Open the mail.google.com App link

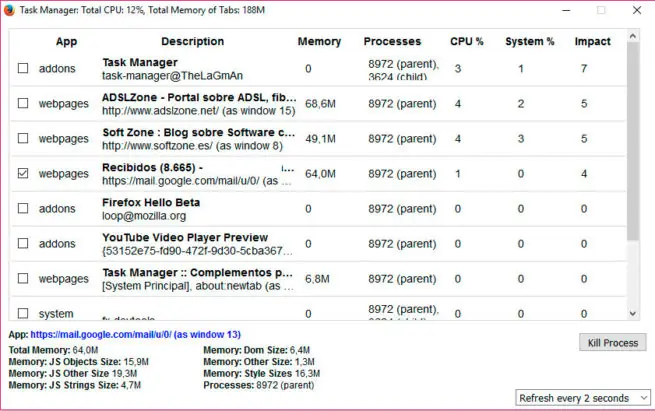135,335
